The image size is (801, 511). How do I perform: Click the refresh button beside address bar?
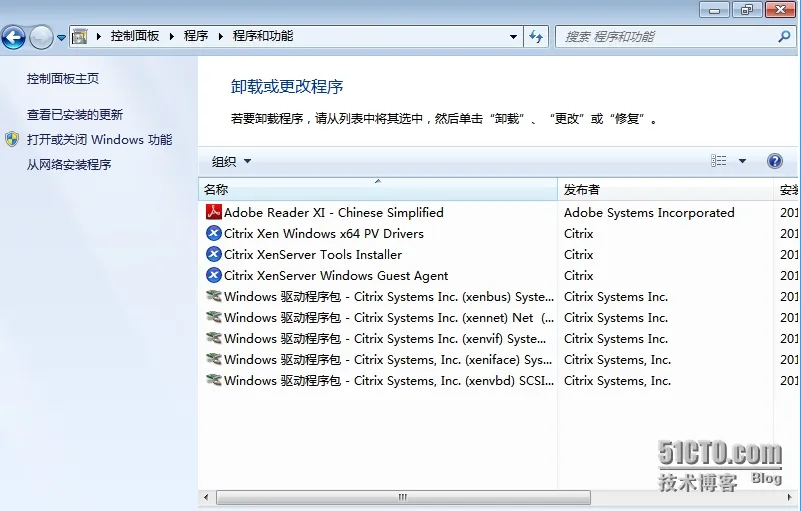[x=536, y=36]
